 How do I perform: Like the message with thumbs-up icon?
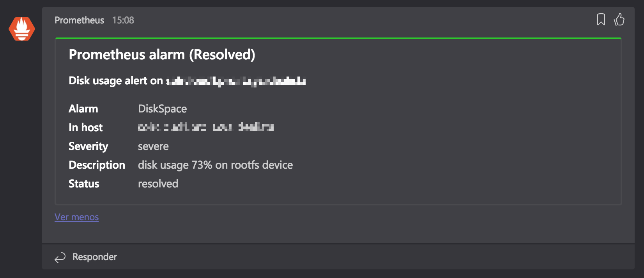click(619, 20)
